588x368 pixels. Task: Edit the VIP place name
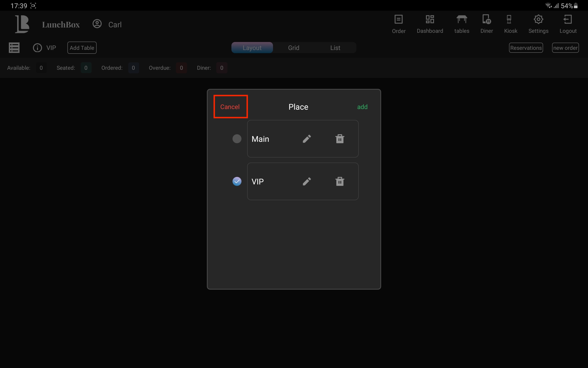(307, 181)
